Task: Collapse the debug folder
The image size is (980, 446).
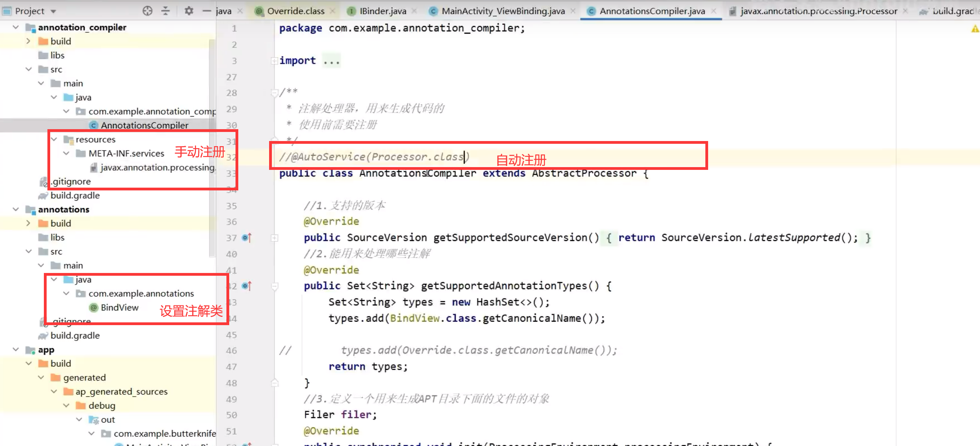Action: [66, 406]
